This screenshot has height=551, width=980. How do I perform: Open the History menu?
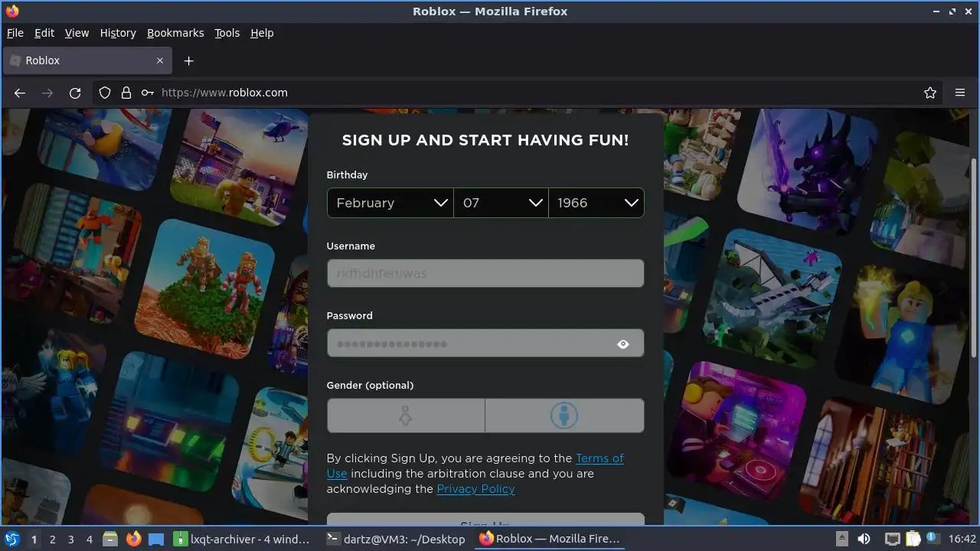[118, 33]
